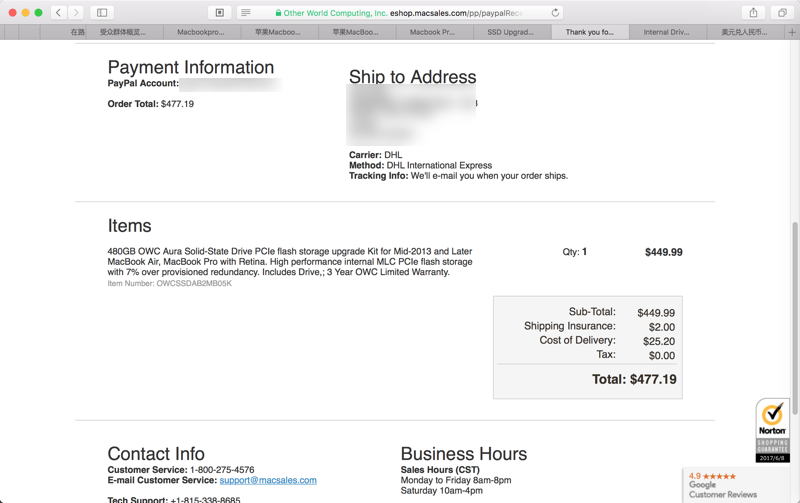Image resolution: width=800 pixels, height=503 pixels.
Task: Open the support@macsales.com email link
Action: (268, 480)
